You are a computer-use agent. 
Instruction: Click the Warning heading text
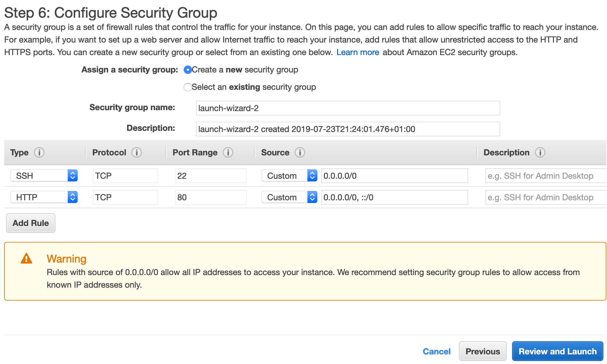point(67,259)
